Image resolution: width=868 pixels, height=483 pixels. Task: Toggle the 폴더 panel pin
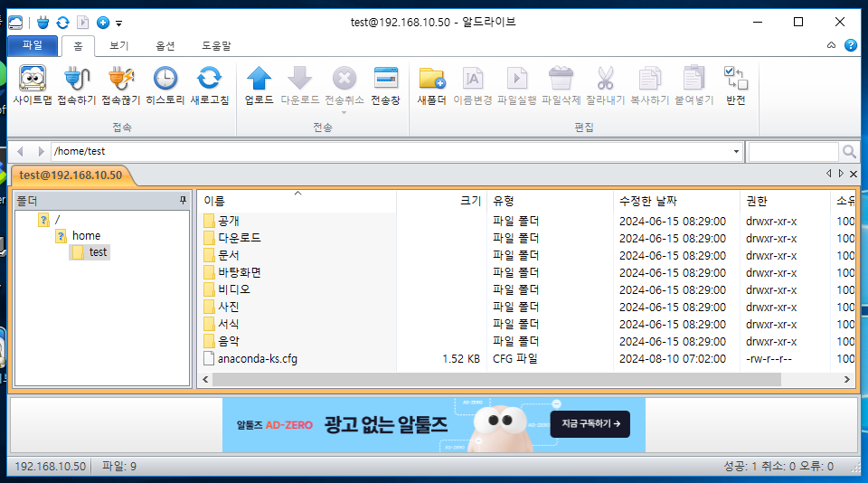click(x=184, y=200)
